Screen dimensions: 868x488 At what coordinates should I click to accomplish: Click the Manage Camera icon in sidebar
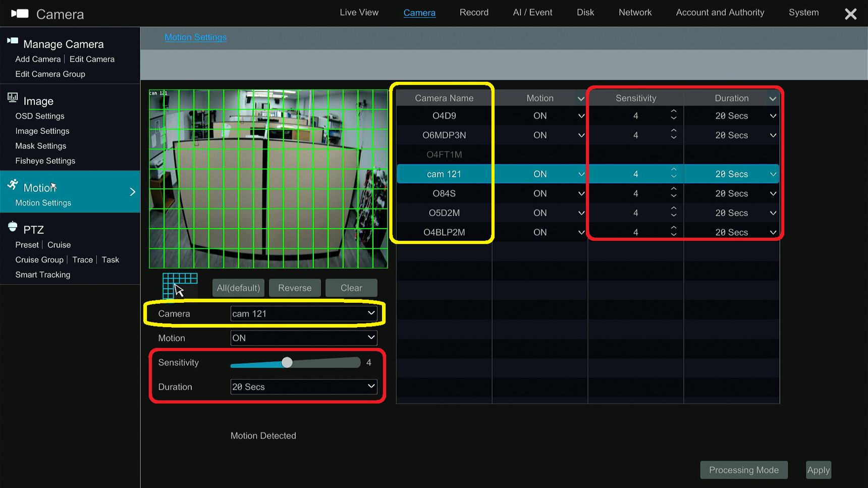click(x=13, y=41)
